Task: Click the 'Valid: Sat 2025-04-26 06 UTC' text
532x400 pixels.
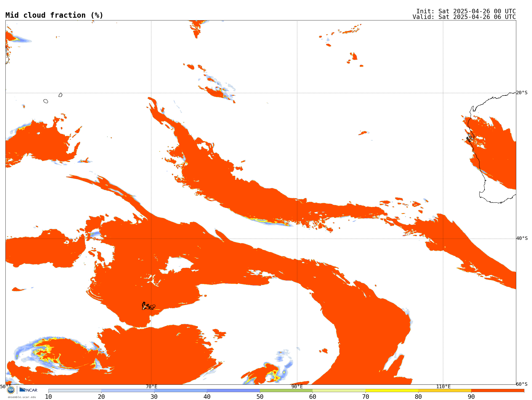Action: (464, 17)
